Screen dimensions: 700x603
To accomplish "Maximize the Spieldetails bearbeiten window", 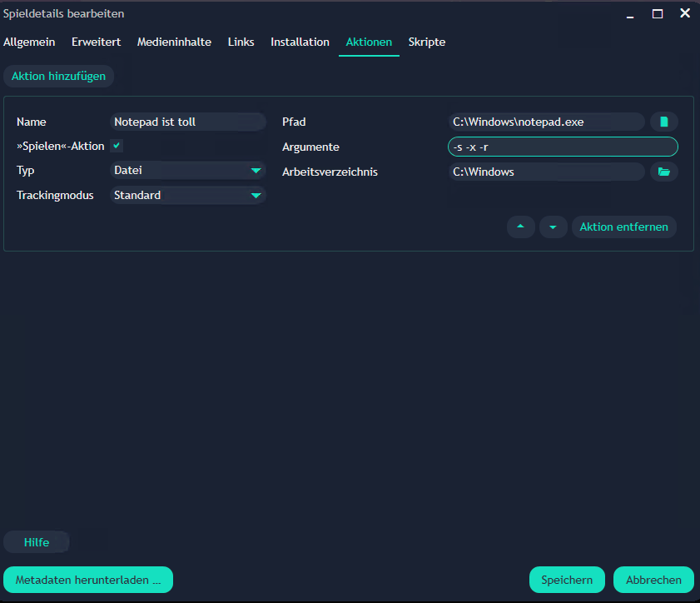I will (658, 14).
